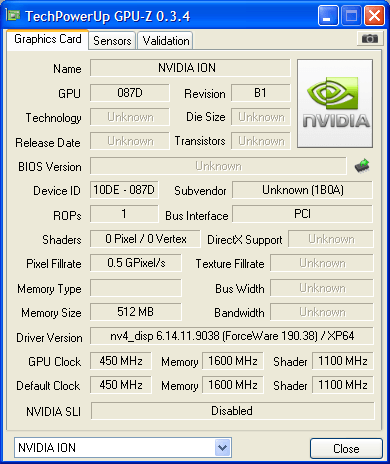Click the BIOS Version Unknown field
This screenshot has height=464, width=390.
[x=218, y=166]
